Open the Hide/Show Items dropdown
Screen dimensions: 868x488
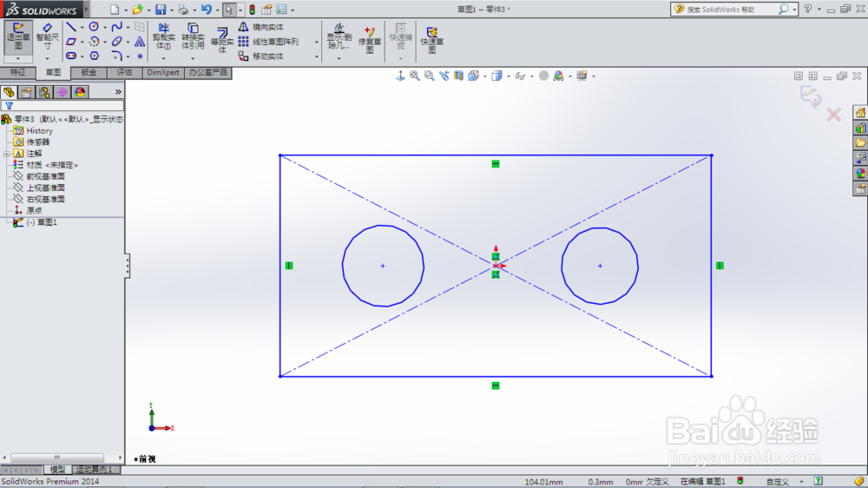tap(532, 76)
